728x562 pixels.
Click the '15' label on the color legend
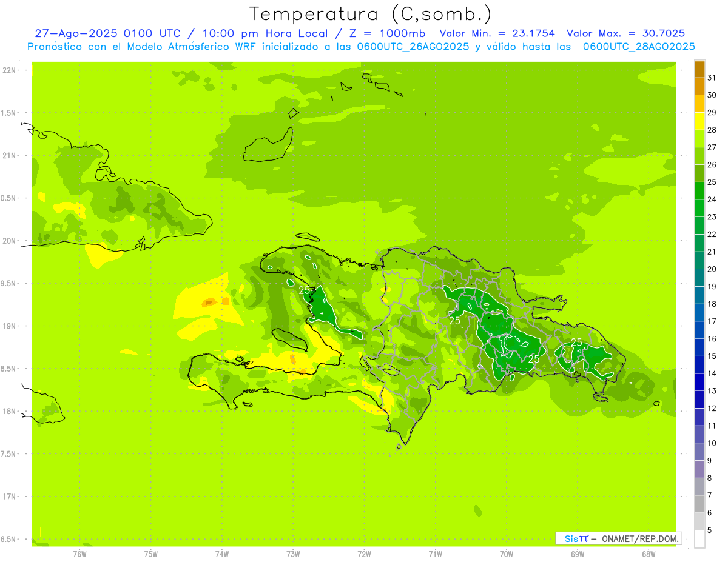712,356
